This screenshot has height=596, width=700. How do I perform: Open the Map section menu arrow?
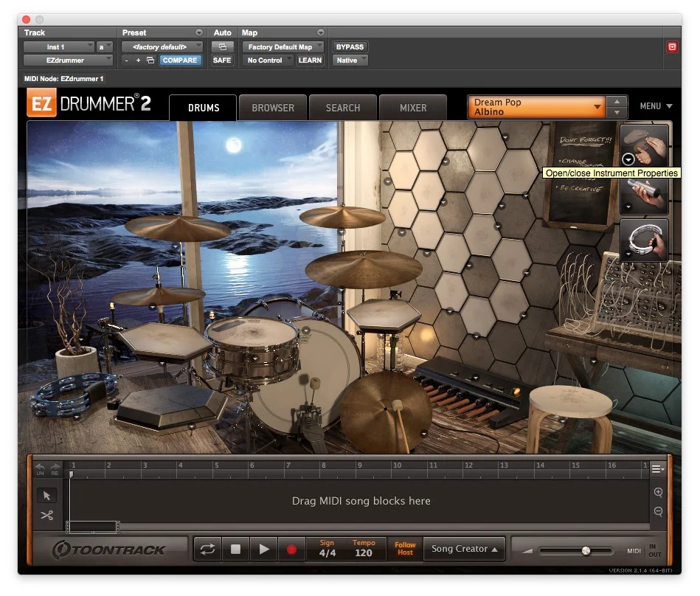click(321, 32)
